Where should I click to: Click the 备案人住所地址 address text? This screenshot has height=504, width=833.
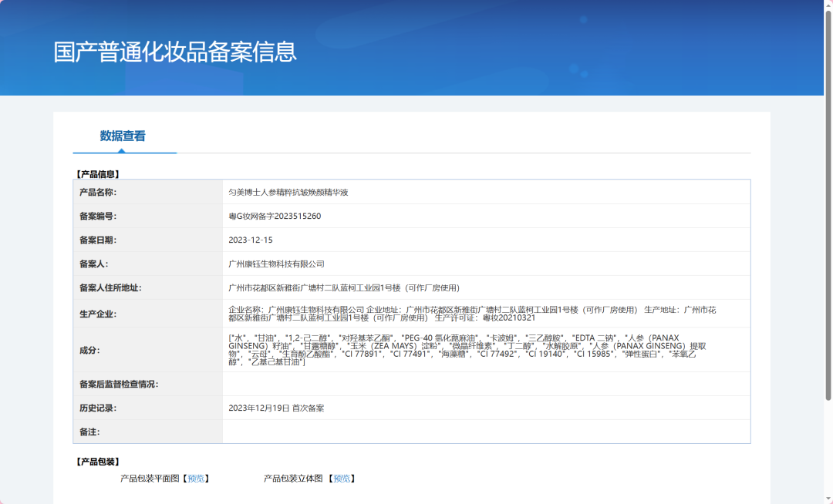[344, 287]
